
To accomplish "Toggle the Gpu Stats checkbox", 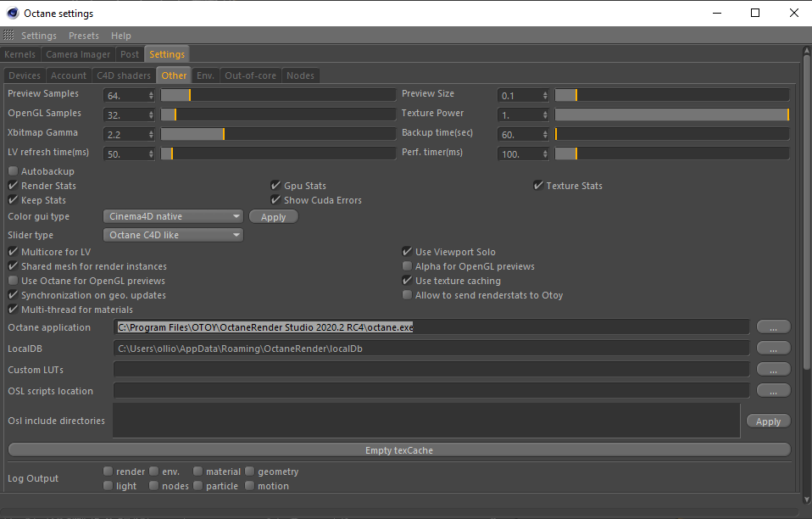I will pyautogui.click(x=275, y=186).
